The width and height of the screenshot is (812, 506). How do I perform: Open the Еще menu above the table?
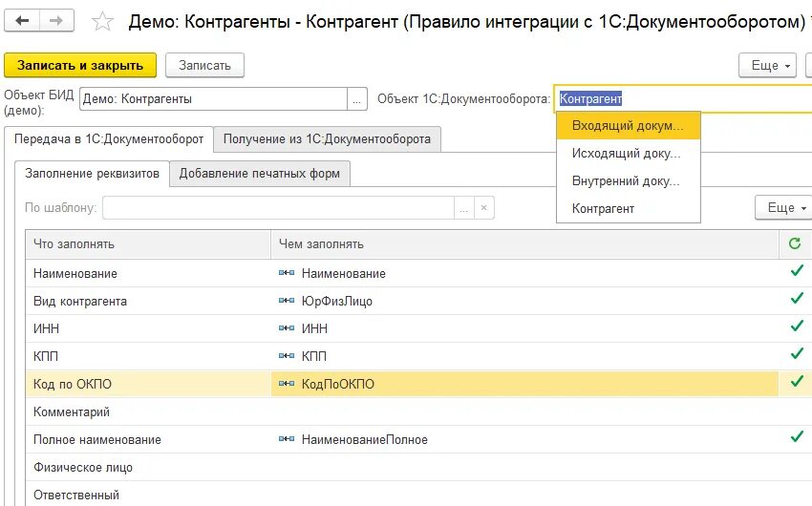[x=783, y=207]
